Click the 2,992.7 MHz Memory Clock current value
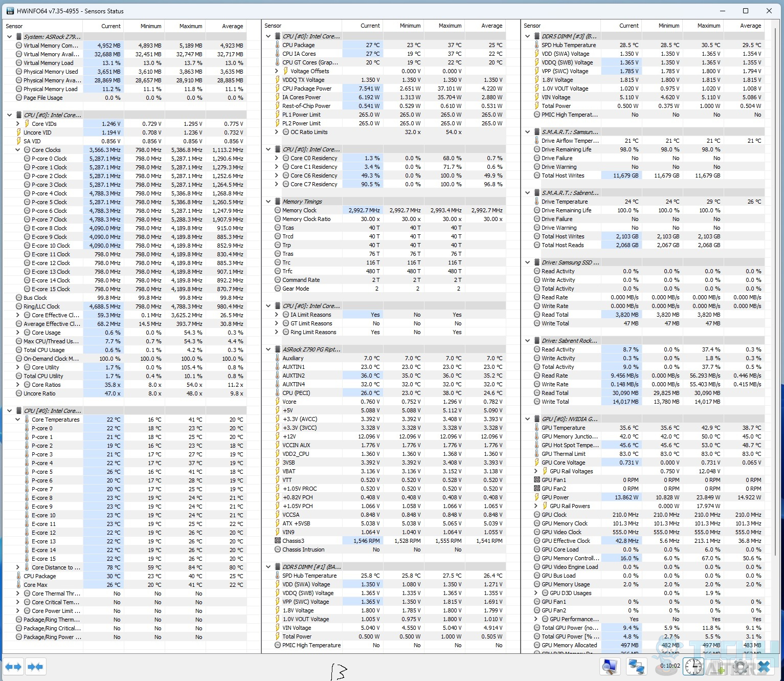 [x=364, y=210]
